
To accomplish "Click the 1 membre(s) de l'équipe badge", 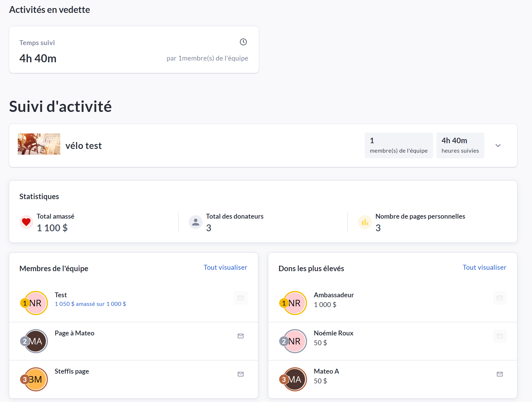I will (x=398, y=145).
